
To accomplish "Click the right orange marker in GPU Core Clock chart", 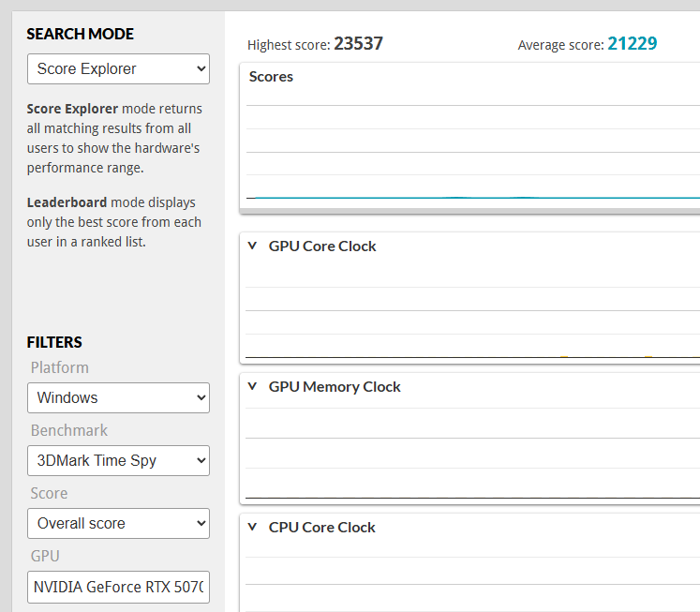I will (x=648, y=356).
